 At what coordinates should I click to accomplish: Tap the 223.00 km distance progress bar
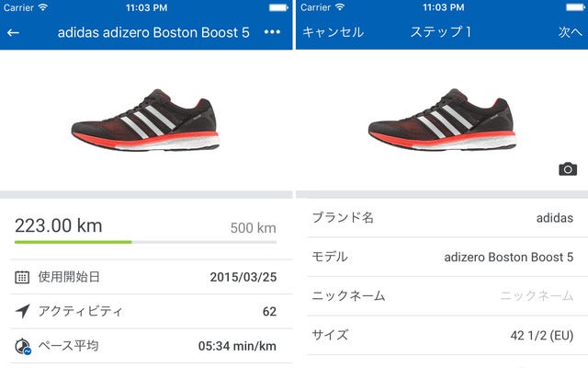click(x=146, y=242)
